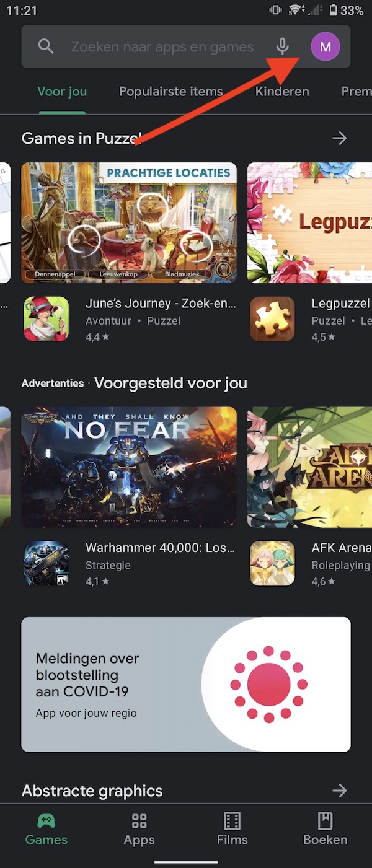Open the AFK Arena app icon
Screen dimensions: 372x868
[273, 563]
